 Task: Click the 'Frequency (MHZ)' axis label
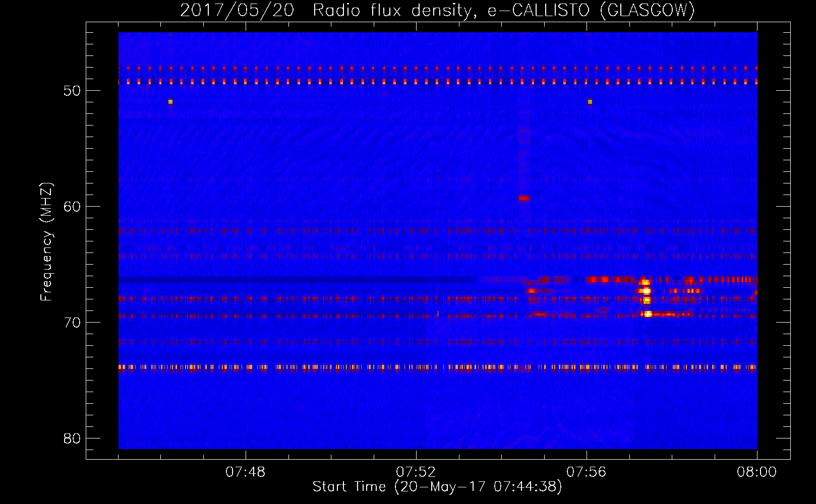[46, 242]
